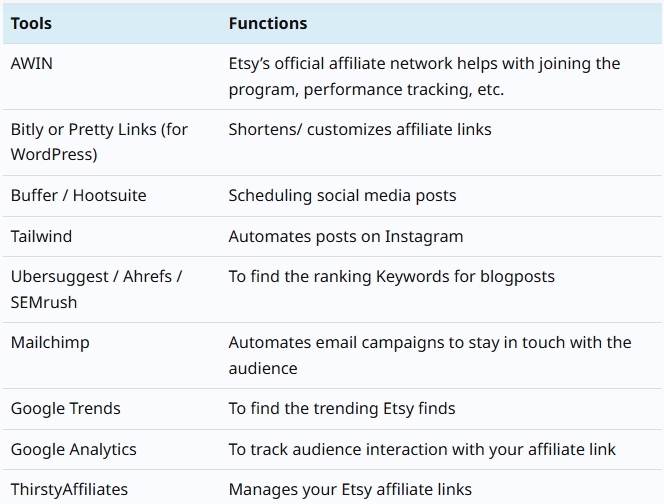Click Automates email campaigns description
The height and width of the screenshot is (504, 664).
[430, 355]
